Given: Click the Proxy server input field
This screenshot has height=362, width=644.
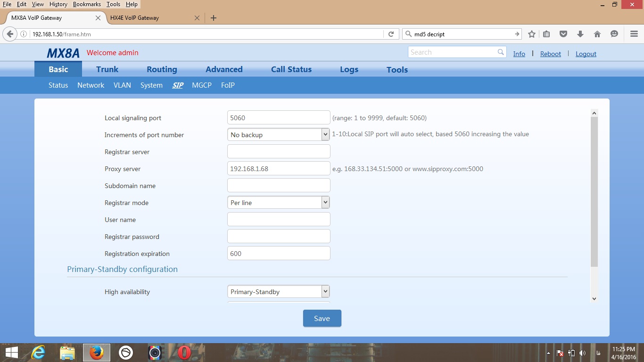Looking at the screenshot, I should click(x=278, y=169).
